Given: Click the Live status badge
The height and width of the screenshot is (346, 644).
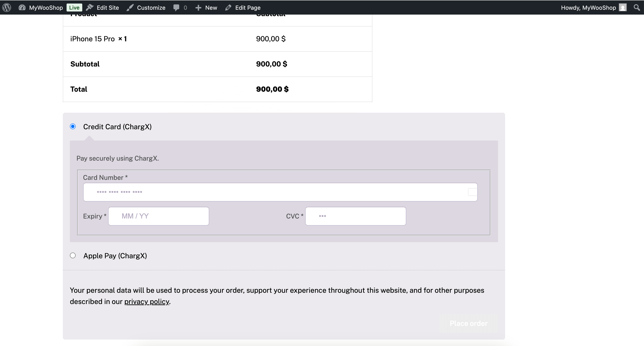Looking at the screenshot, I should (x=74, y=8).
